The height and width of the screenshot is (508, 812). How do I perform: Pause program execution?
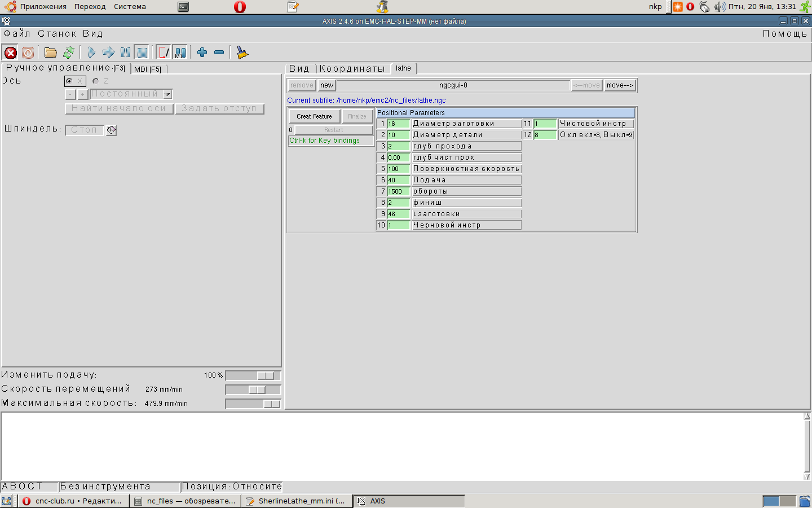(x=125, y=52)
